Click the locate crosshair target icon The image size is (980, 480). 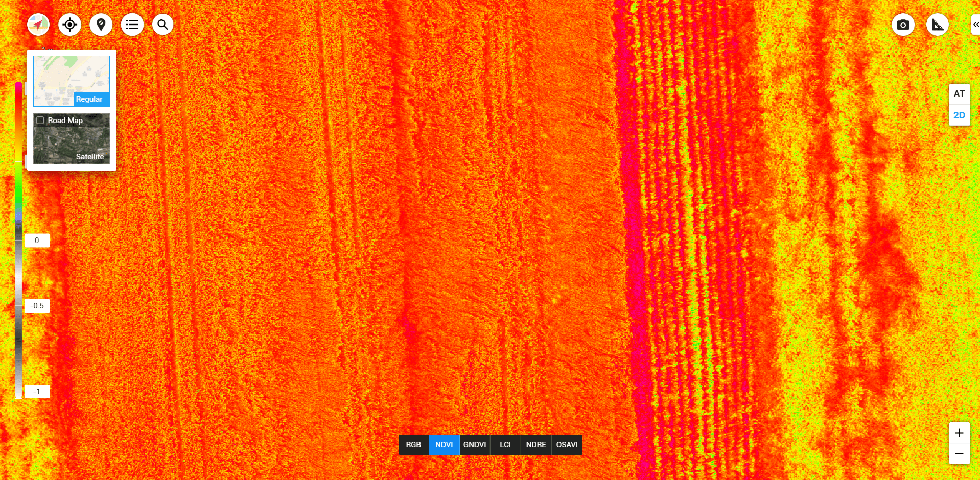69,25
